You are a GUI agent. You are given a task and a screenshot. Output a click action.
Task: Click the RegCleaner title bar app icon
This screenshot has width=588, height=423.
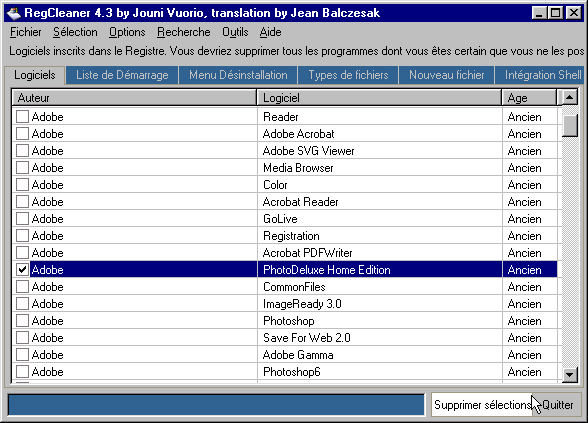click(14, 13)
